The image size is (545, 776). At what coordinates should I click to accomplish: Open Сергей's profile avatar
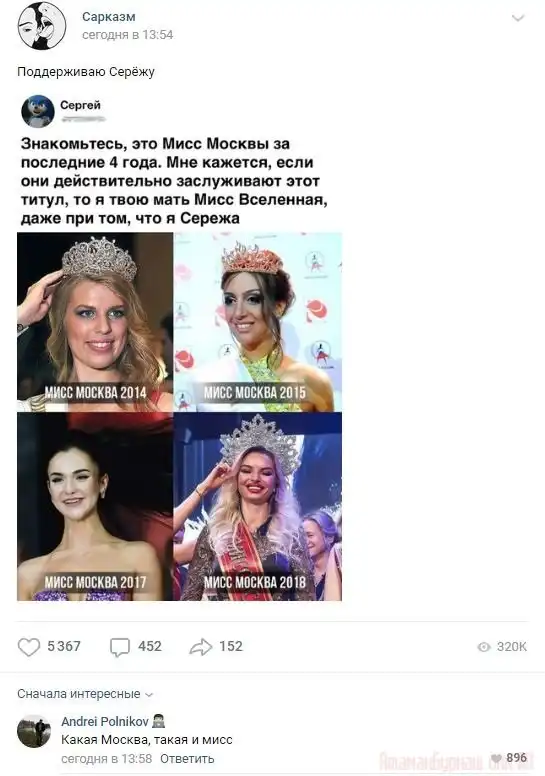[38, 111]
